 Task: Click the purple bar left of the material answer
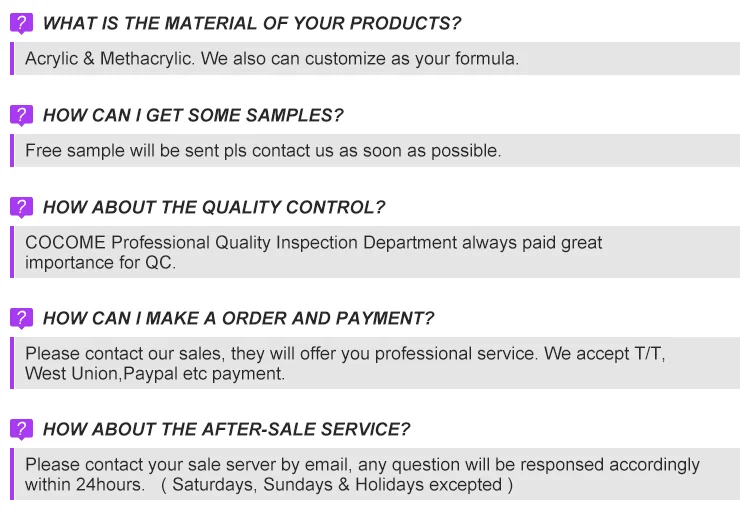coord(13,59)
